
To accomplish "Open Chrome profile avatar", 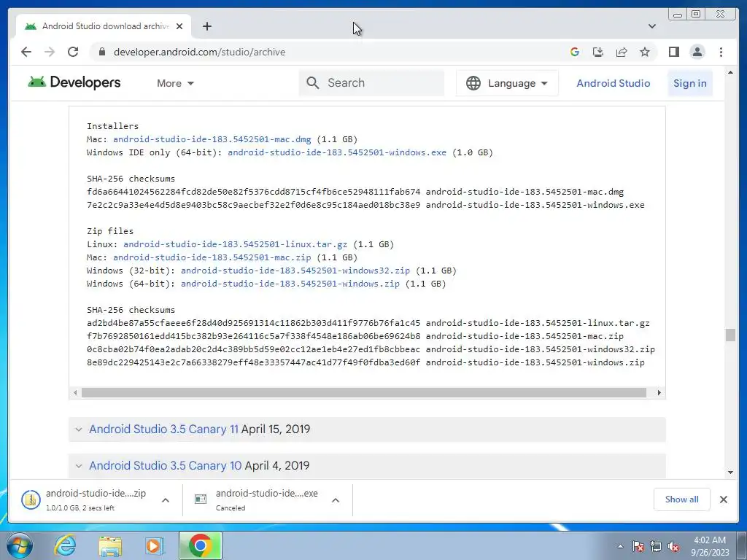I will (x=697, y=52).
